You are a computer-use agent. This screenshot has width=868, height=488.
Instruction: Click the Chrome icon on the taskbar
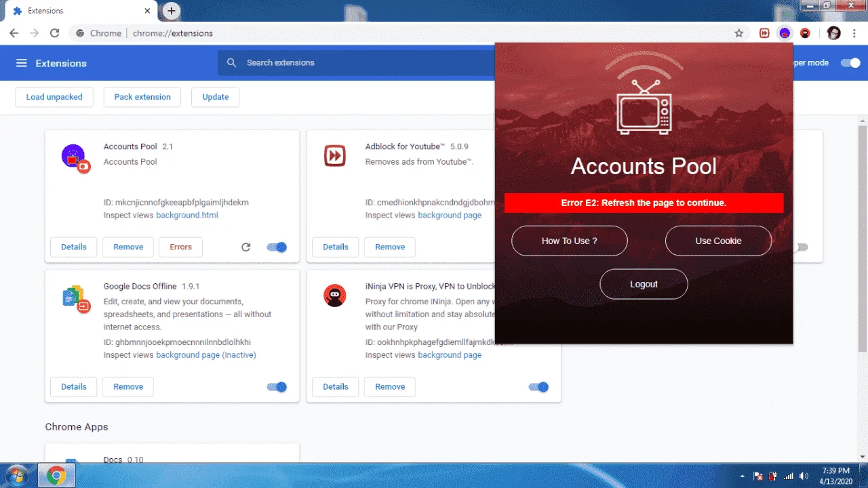[56, 476]
